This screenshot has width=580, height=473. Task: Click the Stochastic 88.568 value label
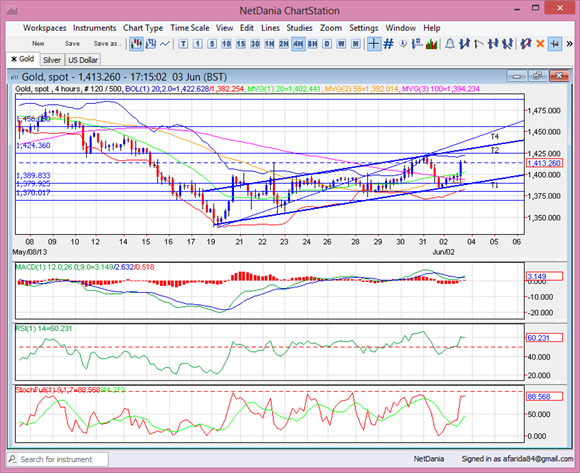tap(544, 396)
